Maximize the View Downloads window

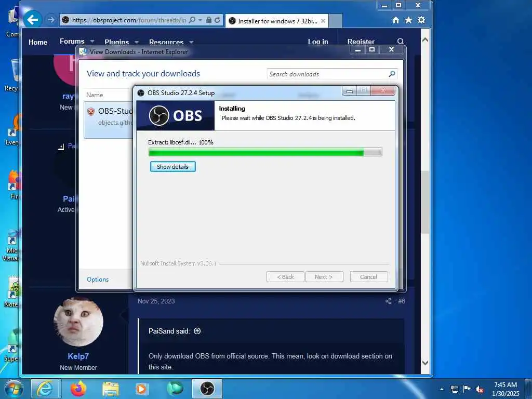pyautogui.click(x=372, y=50)
